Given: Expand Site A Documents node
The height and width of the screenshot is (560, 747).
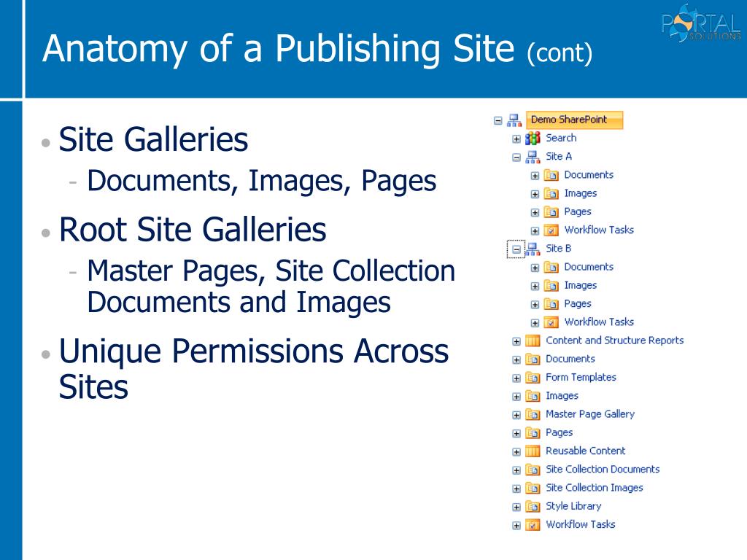Looking at the screenshot, I should point(535,176).
